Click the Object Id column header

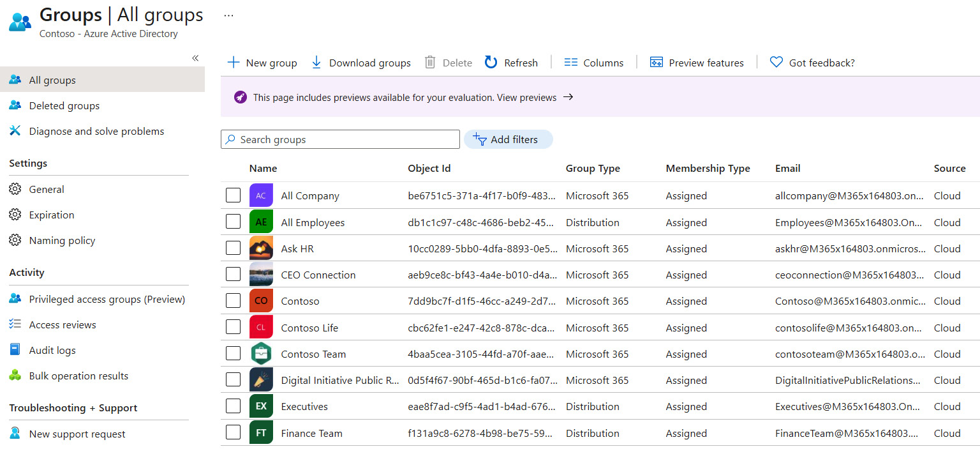[429, 169]
